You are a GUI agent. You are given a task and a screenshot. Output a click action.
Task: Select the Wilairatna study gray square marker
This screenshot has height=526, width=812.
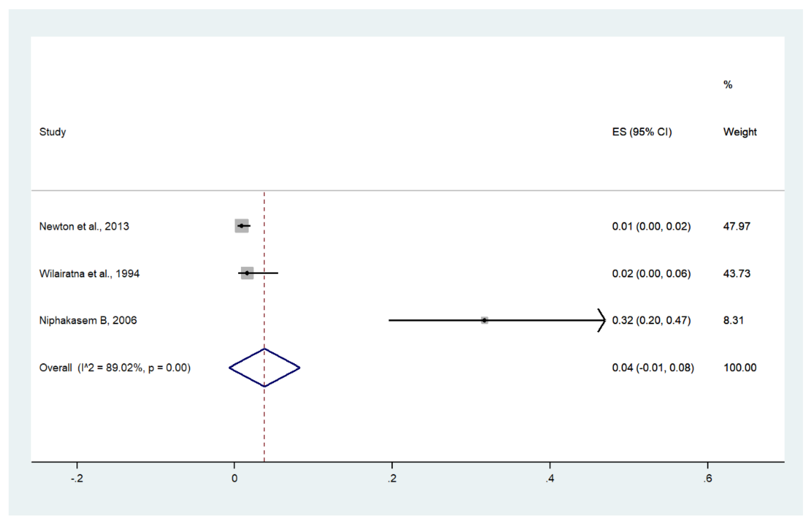(247, 273)
